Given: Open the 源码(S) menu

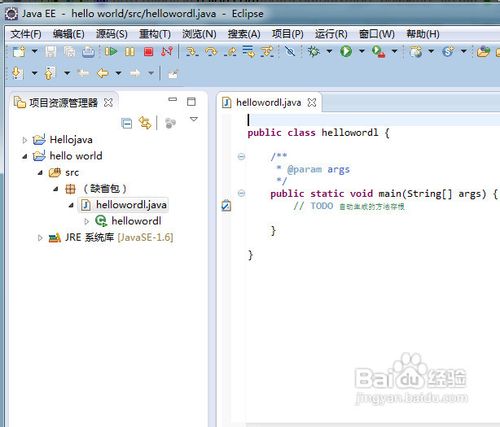Looking at the screenshot, I should pyautogui.click(x=112, y=34).
